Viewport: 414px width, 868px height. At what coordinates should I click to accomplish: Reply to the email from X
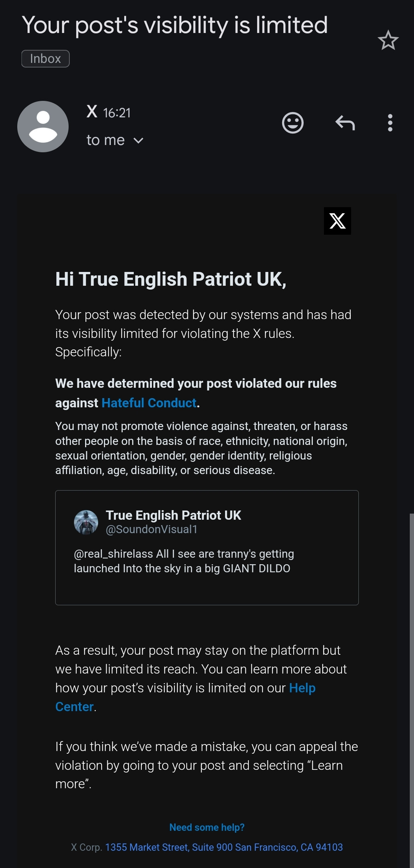[x=345, y=123]
